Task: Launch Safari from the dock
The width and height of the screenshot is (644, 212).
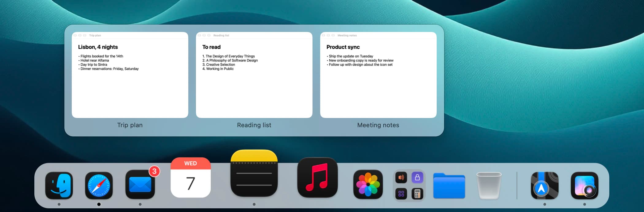Action: tap(99, 185)
